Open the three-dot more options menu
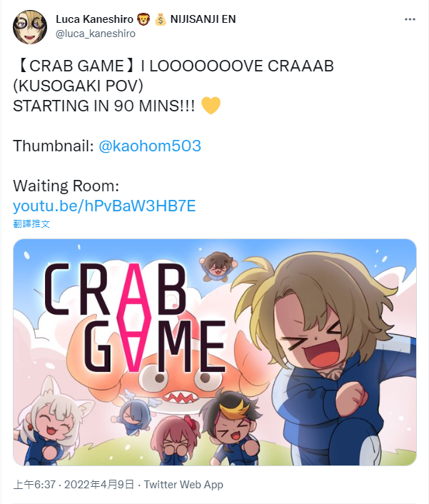429x504 pixels. [410, 19]
